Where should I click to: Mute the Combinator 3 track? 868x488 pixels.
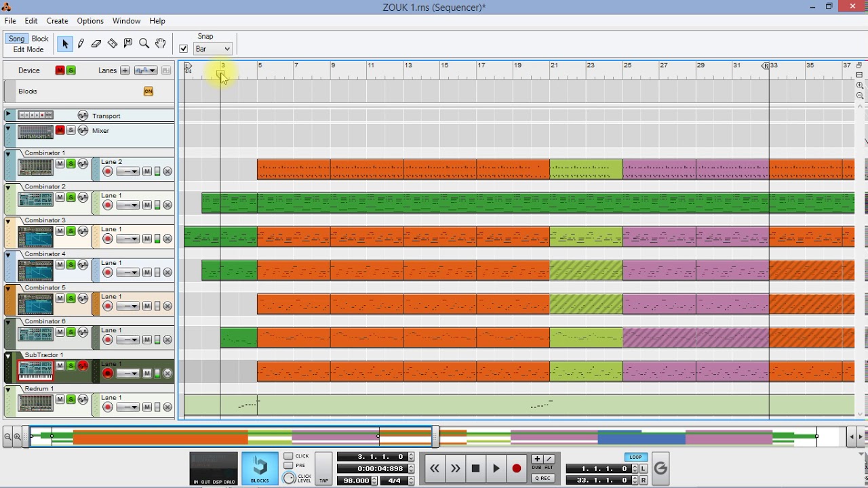click(x=60, y=231)
